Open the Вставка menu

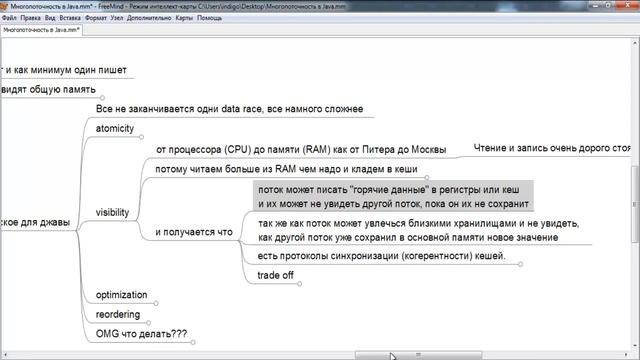(x=70, y=18)
